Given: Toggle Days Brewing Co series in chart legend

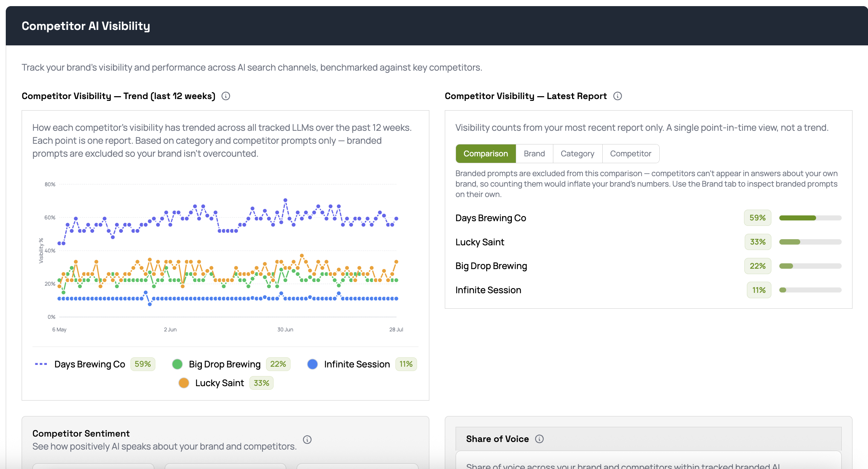Looking at the screenshot, I should coord(95,364).
